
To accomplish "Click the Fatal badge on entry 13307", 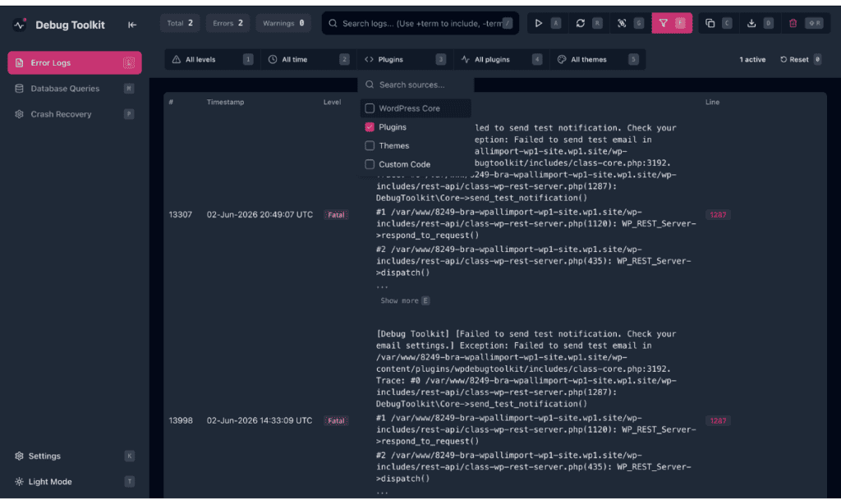I will click(336, 215).
